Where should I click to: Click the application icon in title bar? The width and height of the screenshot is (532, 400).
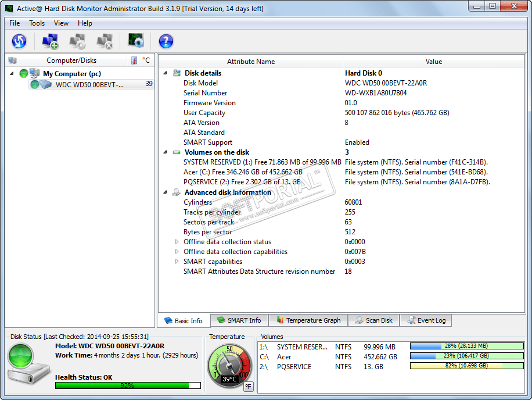tap(9, 9)
